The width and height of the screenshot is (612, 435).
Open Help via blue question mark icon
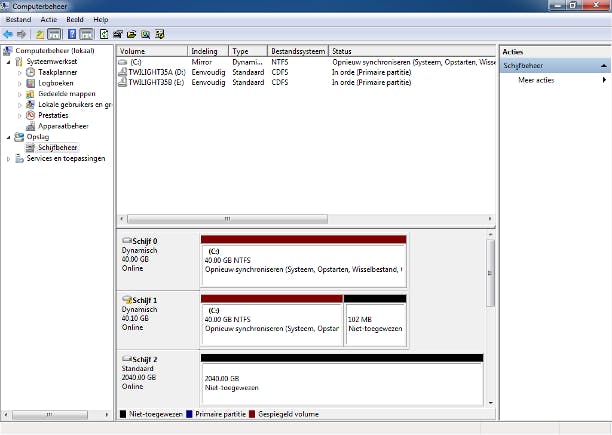point(72,34)
